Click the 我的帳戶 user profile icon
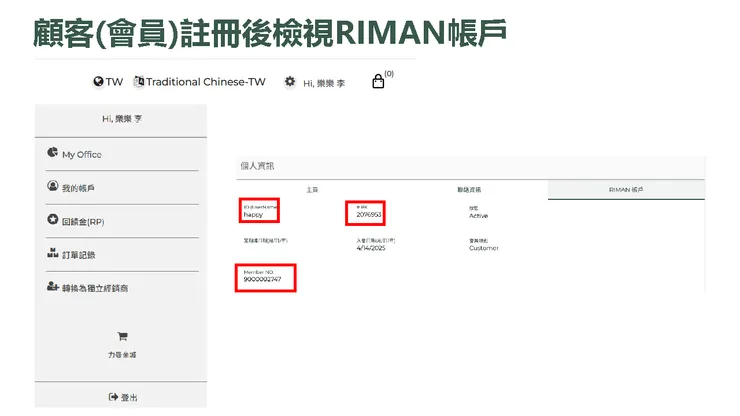 pyautogui.click(x=52, y=186)
